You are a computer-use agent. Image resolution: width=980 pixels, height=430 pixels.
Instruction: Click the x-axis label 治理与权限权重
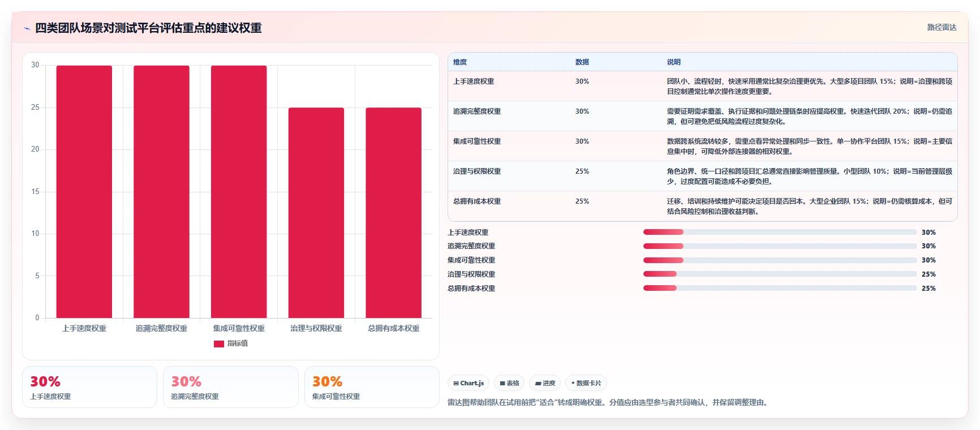click(316, 328)
